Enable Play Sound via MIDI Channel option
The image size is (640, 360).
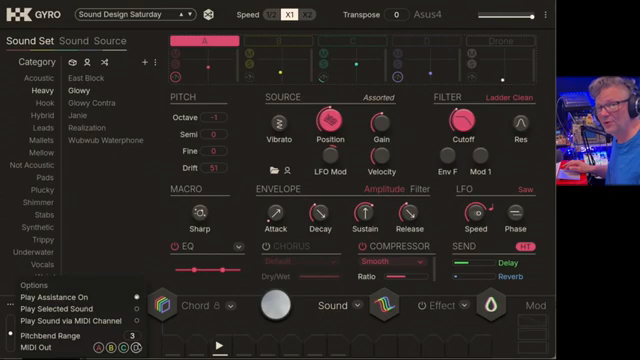[137, 321]
